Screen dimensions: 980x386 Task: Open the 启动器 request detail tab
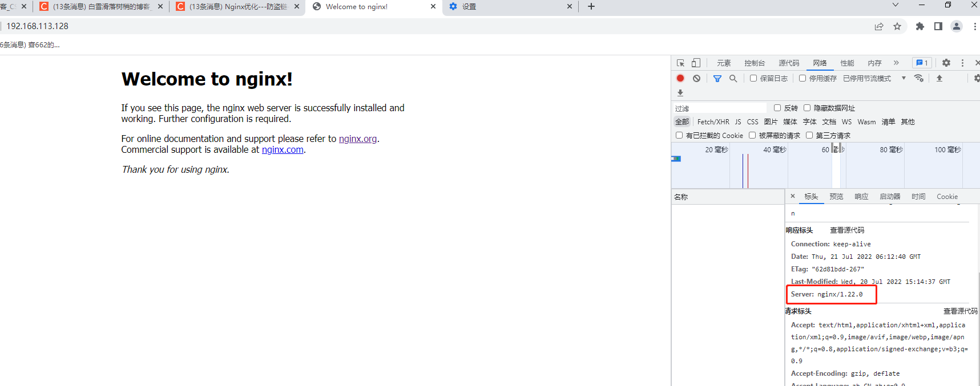click(890, 196)
